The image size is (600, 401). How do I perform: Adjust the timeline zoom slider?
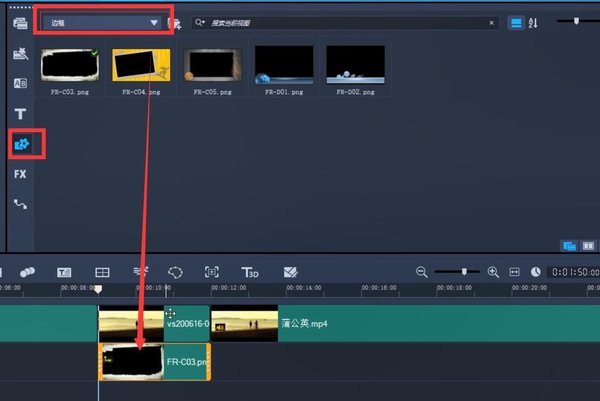[463, 271]
